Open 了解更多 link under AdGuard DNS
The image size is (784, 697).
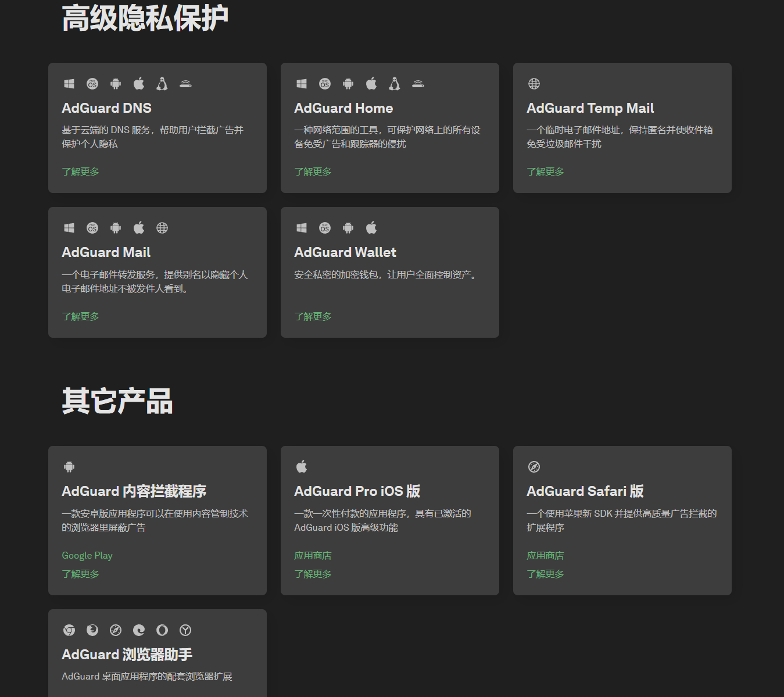[x=81, y=171]
